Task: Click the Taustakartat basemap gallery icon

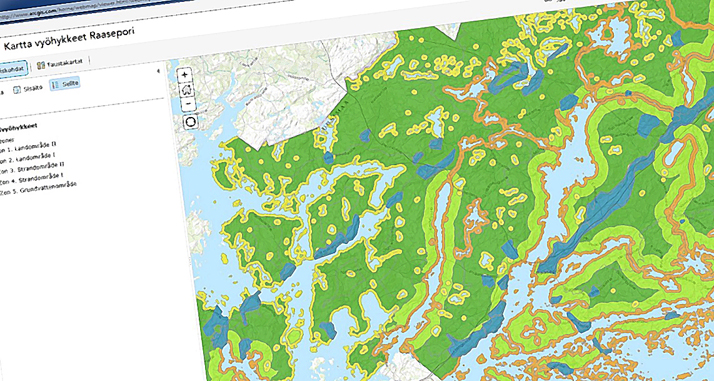Action: [41, 66]
